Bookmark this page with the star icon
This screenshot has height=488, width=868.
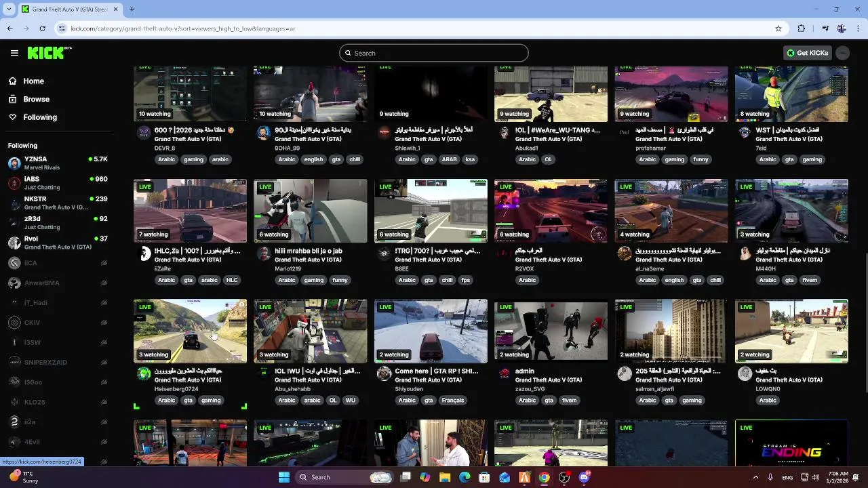(x=778, y=28)
